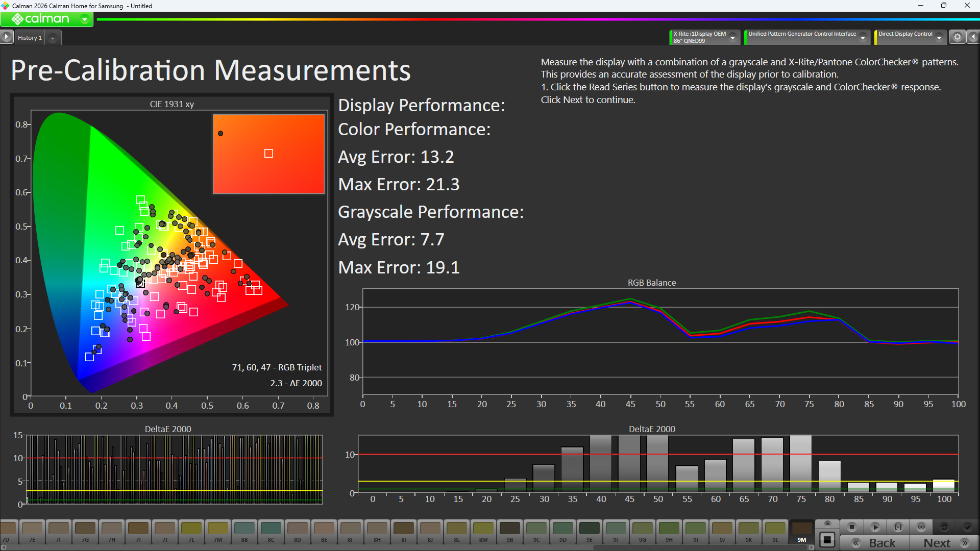Select the History 1 tab
Viewport: 980px width, 551px height.
click(x=30, y=38)
